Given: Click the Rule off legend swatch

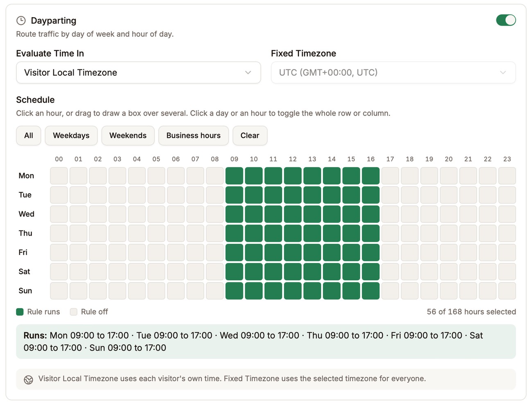Looking at the screenshot, I should pos(74,312).
